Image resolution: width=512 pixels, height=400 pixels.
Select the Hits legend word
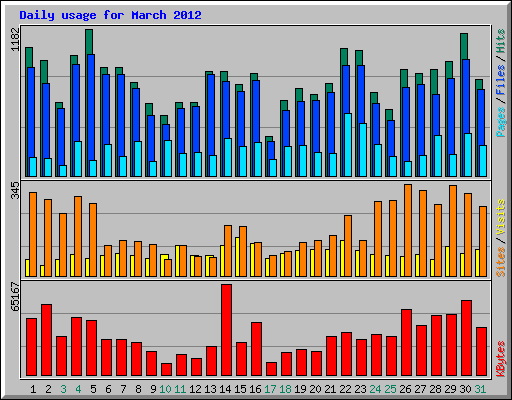[x=501, y=41]
